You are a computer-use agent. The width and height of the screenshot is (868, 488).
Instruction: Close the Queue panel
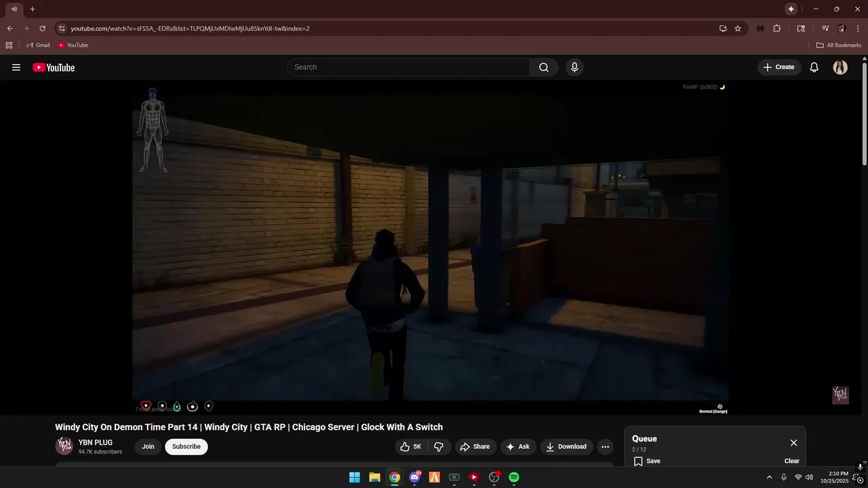click(x=793, y=443)
